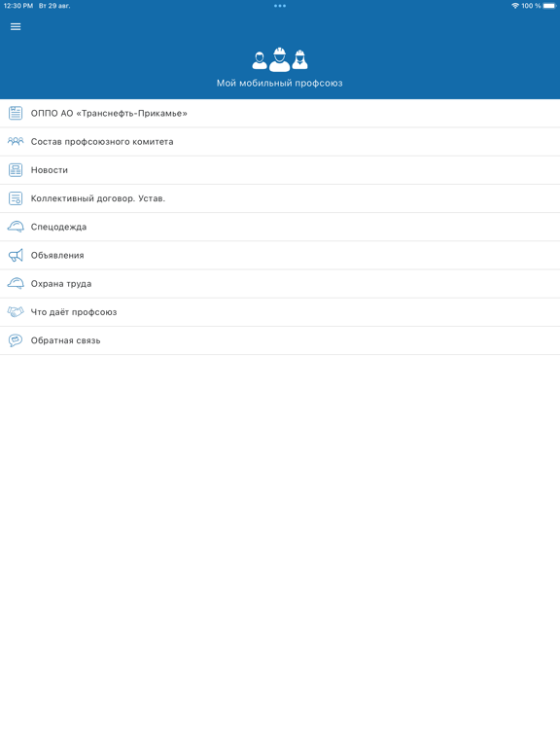Viewport: 560px width, 747px height.
Task: Click the Коллективный договор document icon
Action: tap(16, 198)
